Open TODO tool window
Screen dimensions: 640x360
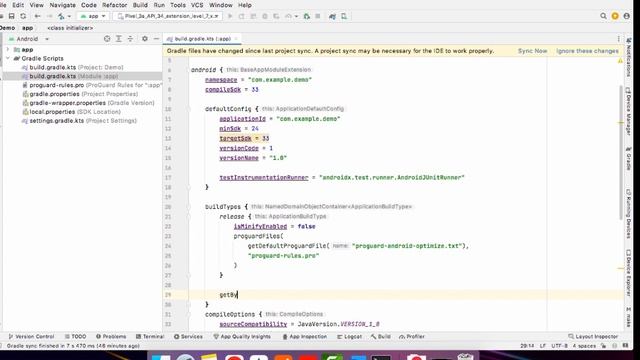point(76,337)
